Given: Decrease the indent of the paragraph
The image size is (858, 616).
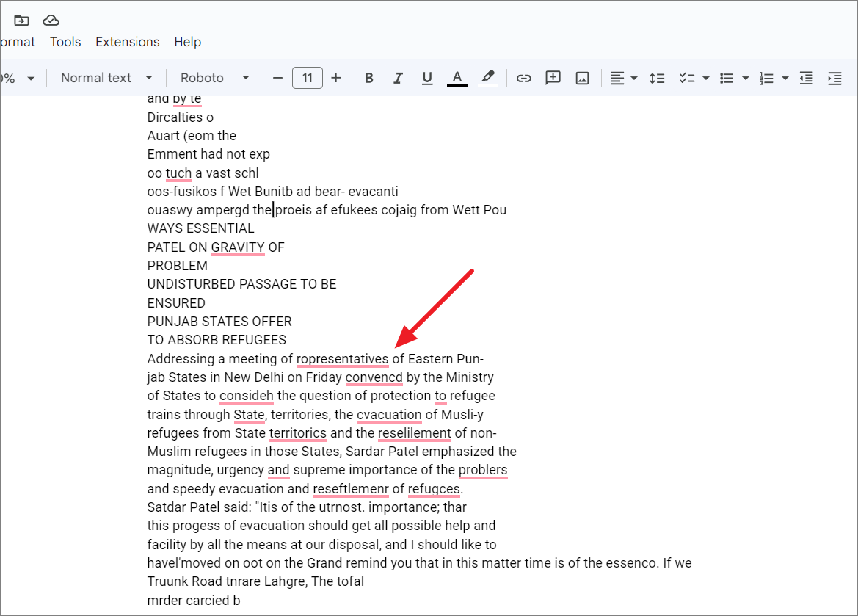Looking at the screenshot, I should point(806,77).
